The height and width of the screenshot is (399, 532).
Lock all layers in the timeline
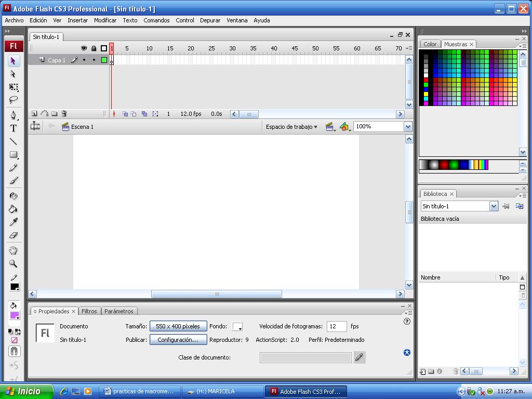94,48
